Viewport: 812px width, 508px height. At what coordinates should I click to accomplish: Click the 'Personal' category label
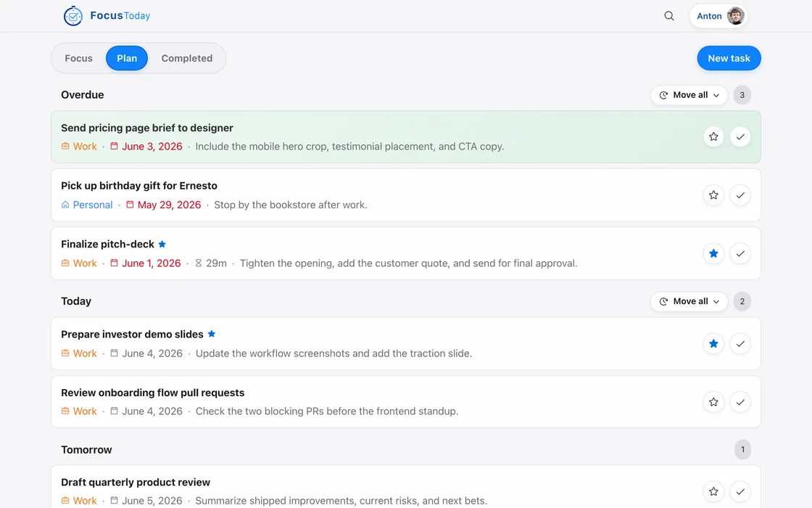coord(93,205)
